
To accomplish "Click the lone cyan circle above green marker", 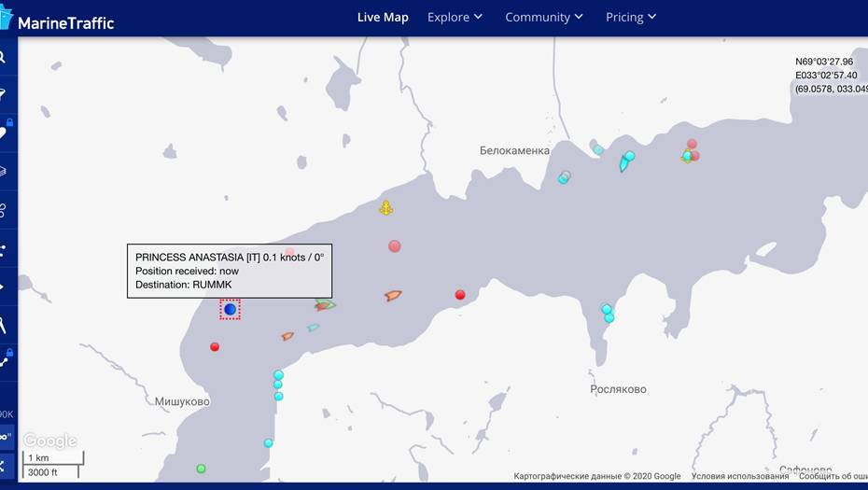I will (x=269, y=443).
